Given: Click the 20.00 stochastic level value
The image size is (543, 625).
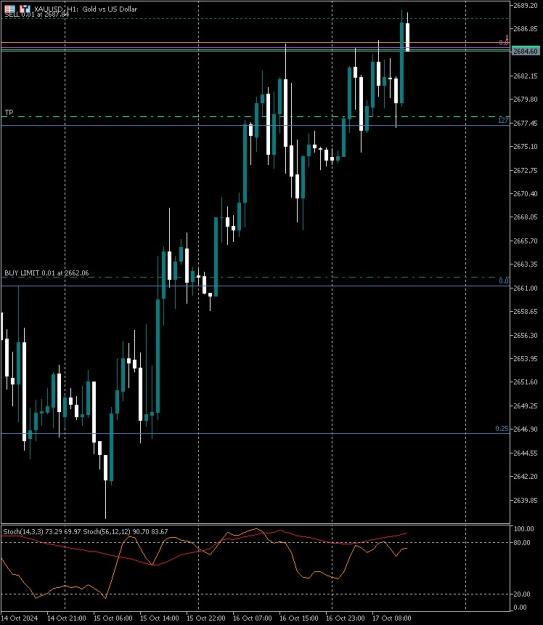Looking at the screenshot, I should pyautogui.click(x=522, y=594).
